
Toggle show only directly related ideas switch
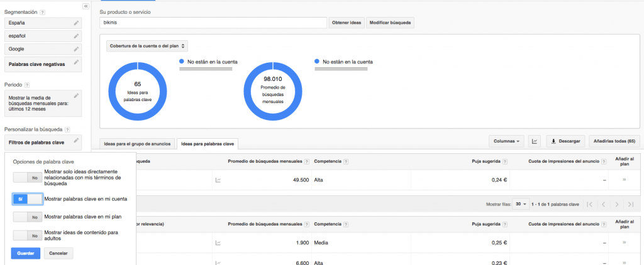pyautogui.click(x=28, y=178)
